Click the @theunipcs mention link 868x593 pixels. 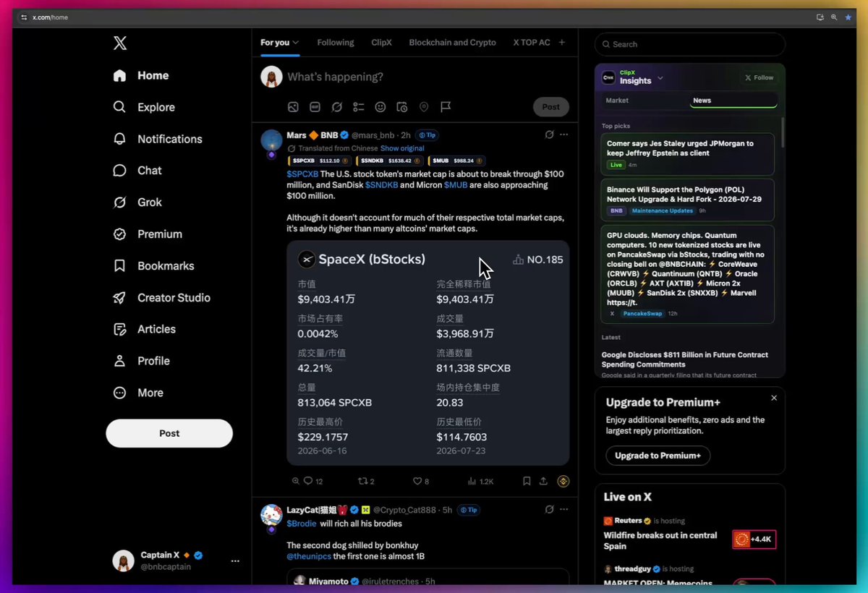point(309,556)
